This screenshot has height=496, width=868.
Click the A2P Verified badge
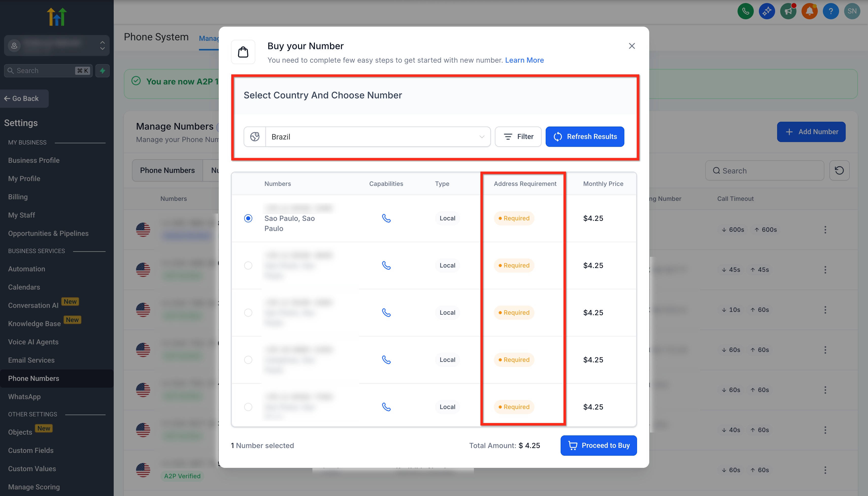pos(182,476)
